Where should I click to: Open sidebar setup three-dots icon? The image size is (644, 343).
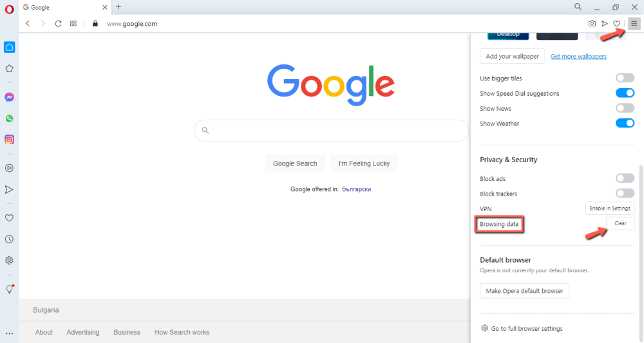[10, 333]
